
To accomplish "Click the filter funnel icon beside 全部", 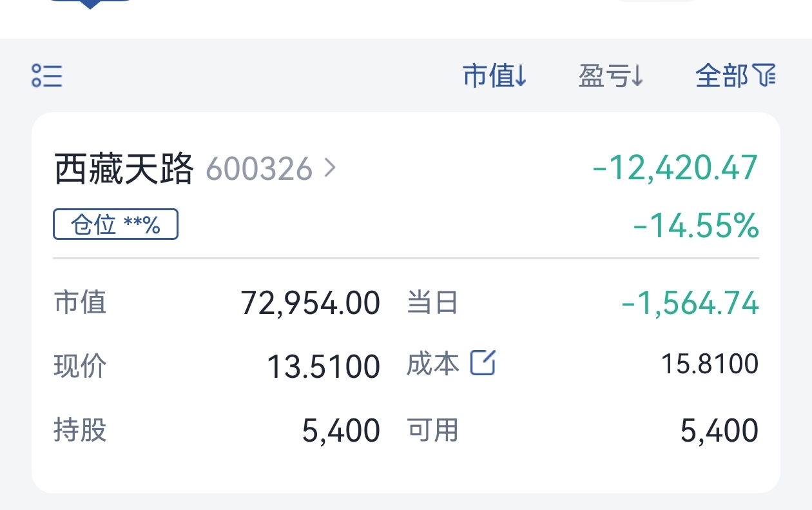I will coord(765,76).
